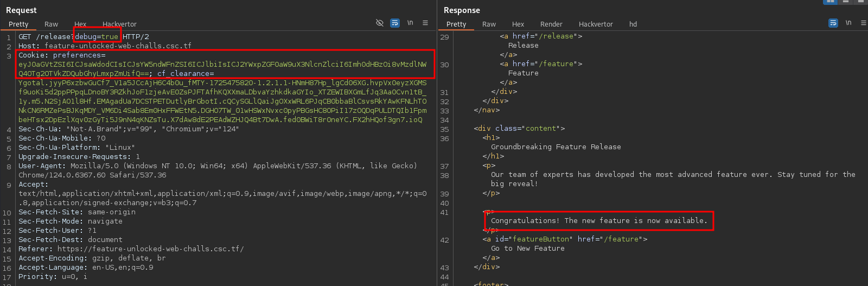Select the Pretty tab in Response panel
This screenshot has height=286, width=868.
click(456, 24)
